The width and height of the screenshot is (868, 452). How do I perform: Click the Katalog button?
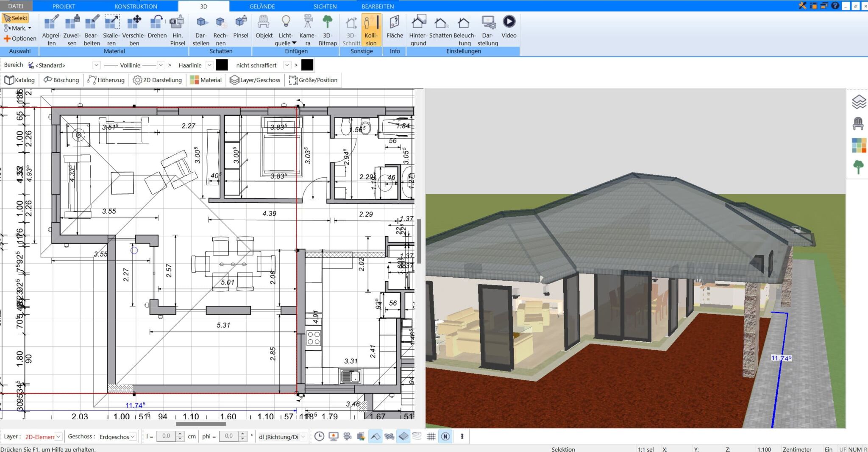19,80
